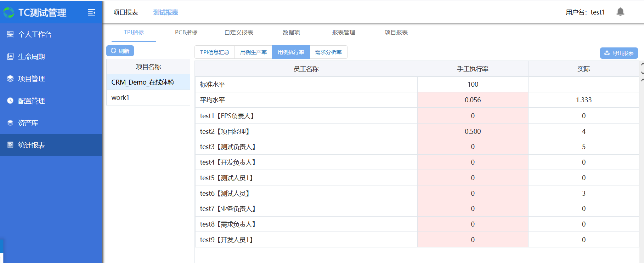Click the 刷新 refresh button
644x263 pixels.
coord(120,51)
